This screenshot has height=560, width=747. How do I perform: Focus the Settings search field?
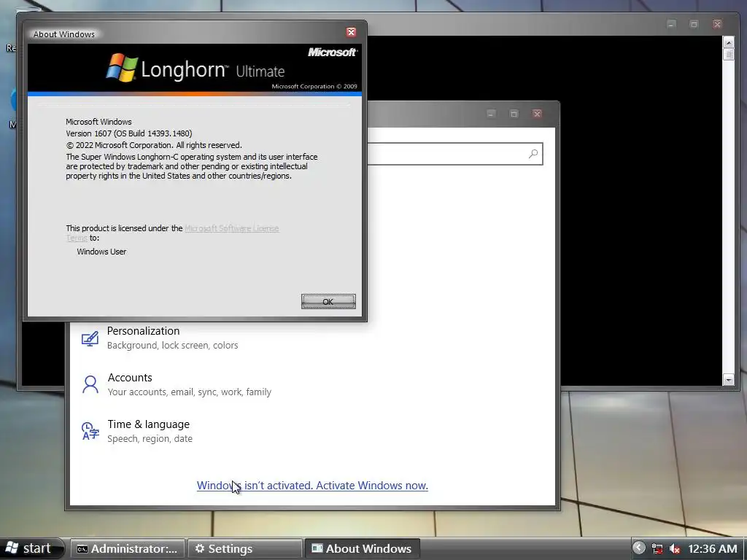pyautogui.click(x=455, y=154)
